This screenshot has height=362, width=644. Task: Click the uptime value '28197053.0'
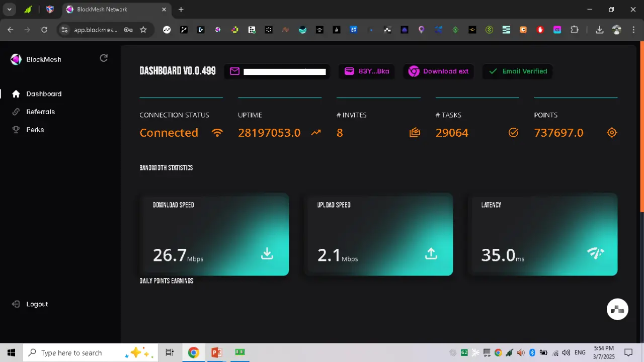click(269, 133)
